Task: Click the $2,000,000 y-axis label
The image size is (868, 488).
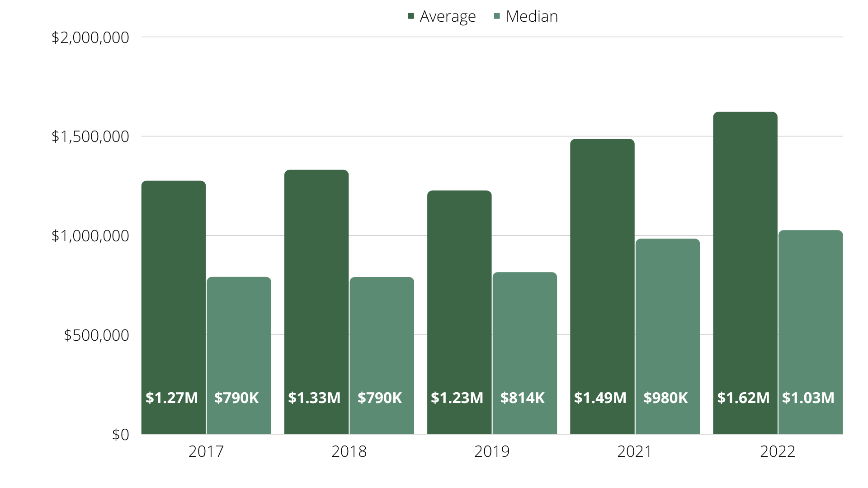Action: click(90, 38)
